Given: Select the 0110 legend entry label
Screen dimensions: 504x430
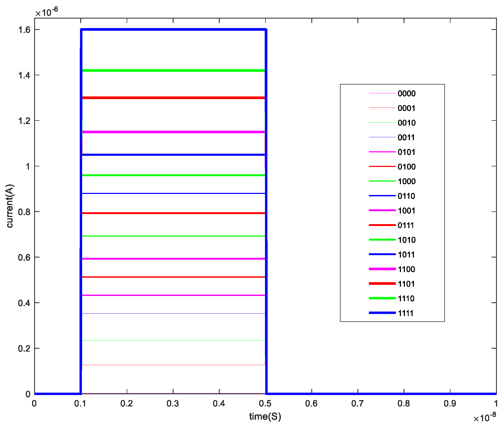Looking at the screenshot, I should (406, 196).
